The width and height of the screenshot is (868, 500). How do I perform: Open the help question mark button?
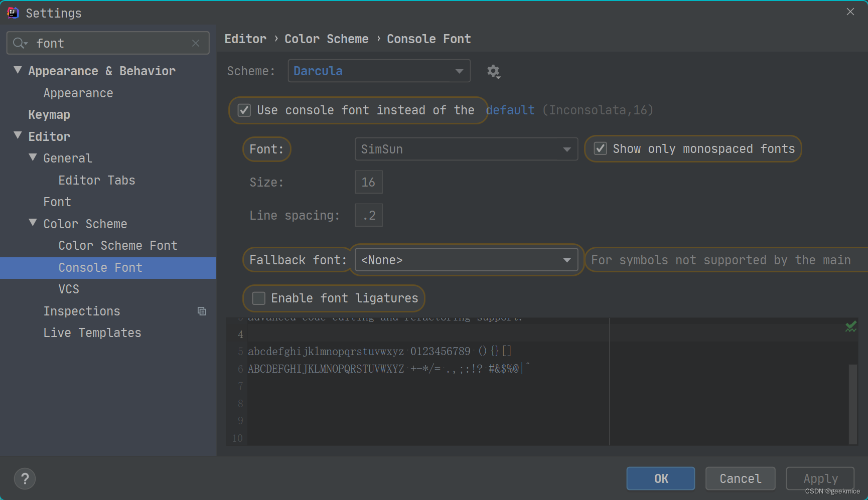(x=25, y=478)
